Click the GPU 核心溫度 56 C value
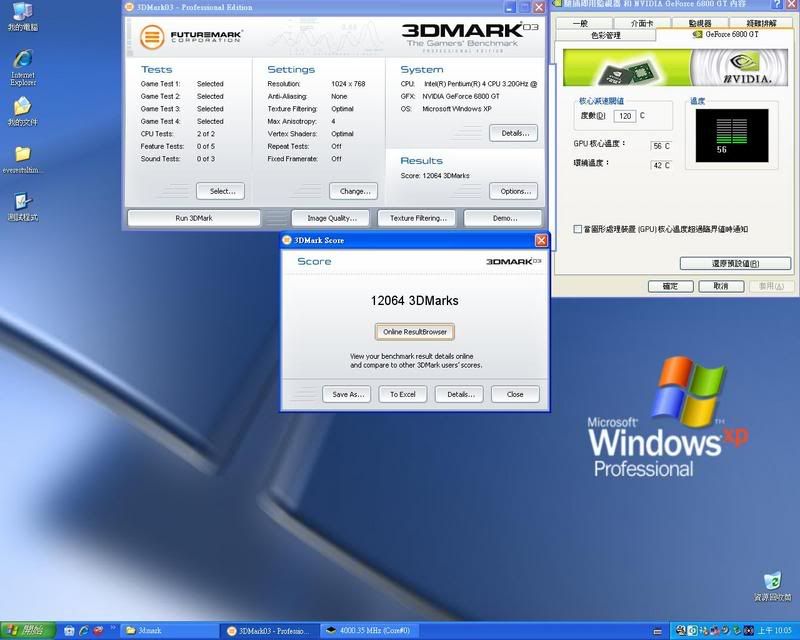This screenshot has width=800, height=640. point(661,146)
